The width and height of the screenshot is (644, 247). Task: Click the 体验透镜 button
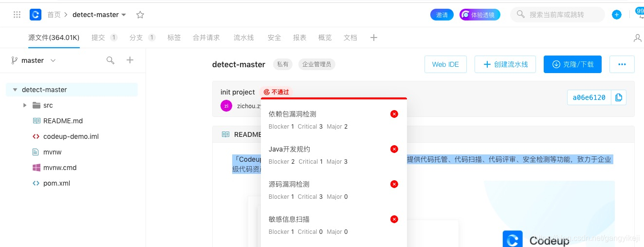click(480, 15)
